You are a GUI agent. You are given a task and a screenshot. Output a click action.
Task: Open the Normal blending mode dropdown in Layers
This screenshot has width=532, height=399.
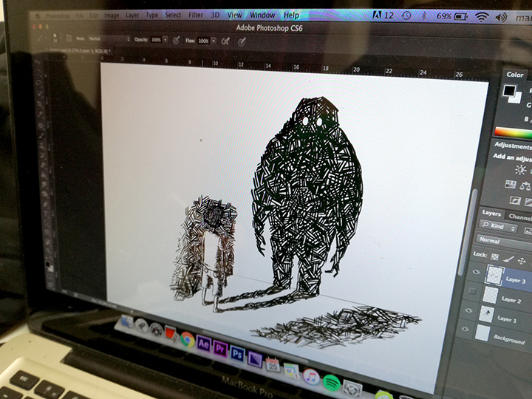[503, 241]
